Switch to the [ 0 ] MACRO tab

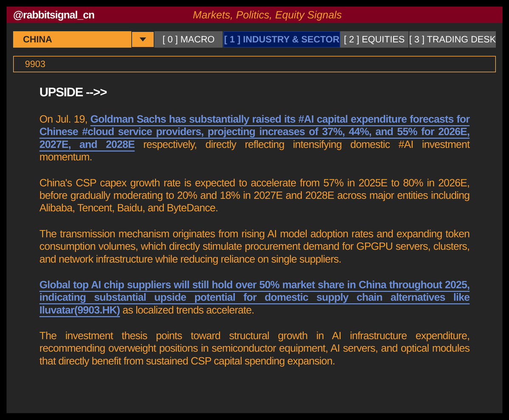pyautogui.click(x=188, y=39)
